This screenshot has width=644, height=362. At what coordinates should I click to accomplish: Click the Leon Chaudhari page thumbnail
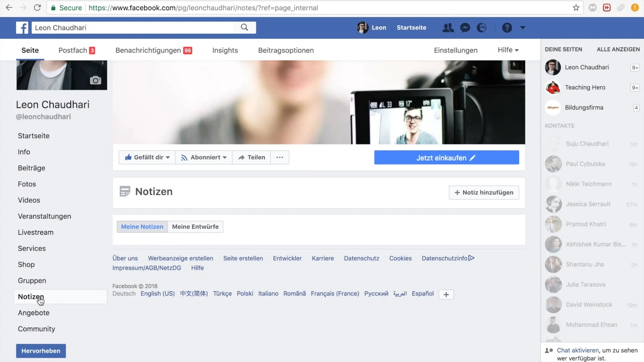coord(553,67)
